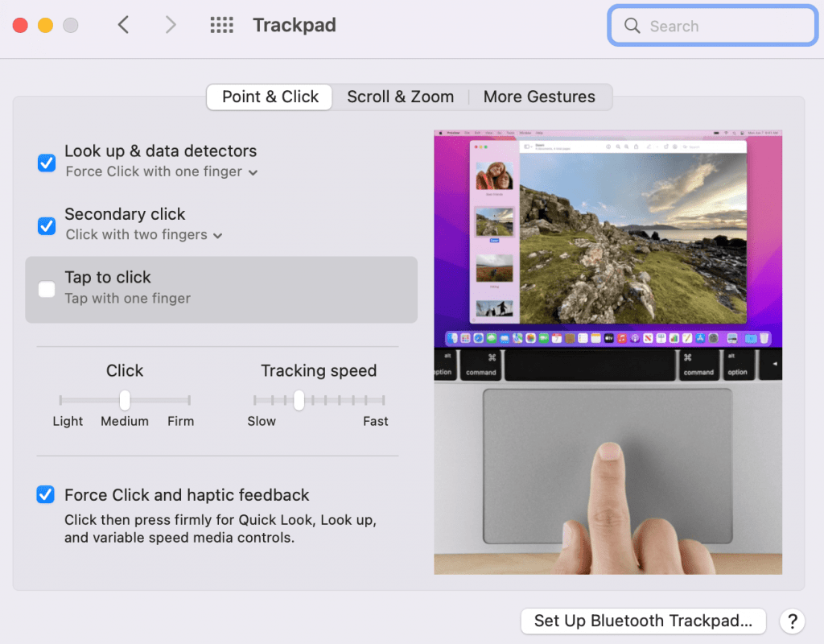824x644 pixels.
Task: Click Set Up Bluetooth Trackpad
Action: (x=643, y=621)
